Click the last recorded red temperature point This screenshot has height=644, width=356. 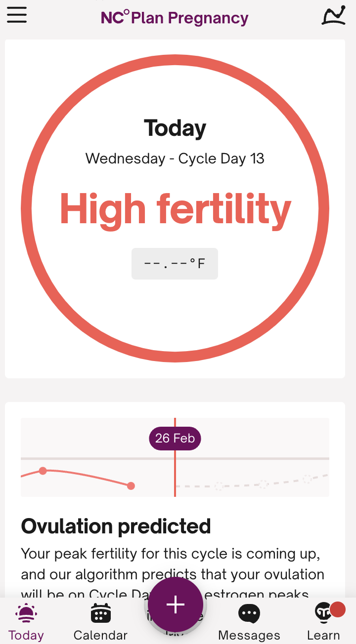[x=131, y=486]
